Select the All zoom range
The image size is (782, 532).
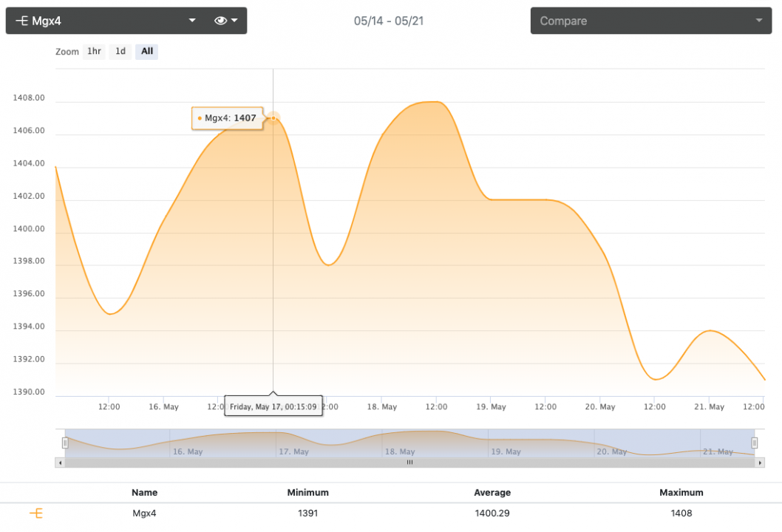pos(147,52)
